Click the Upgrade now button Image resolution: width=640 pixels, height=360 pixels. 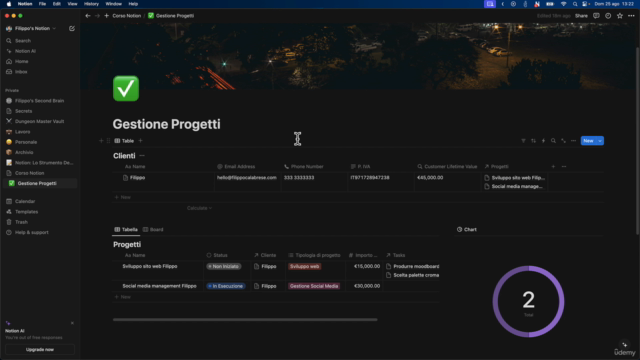pos(40,350)
